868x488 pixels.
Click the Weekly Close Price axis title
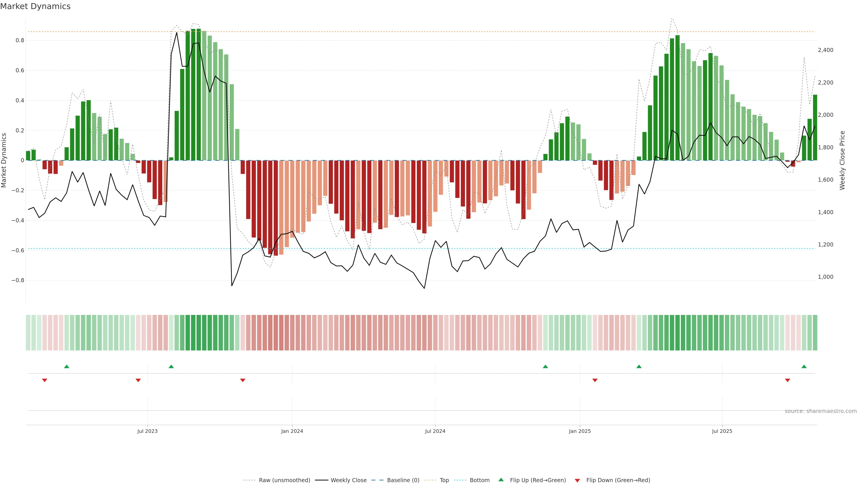click(x=842, y=160)
